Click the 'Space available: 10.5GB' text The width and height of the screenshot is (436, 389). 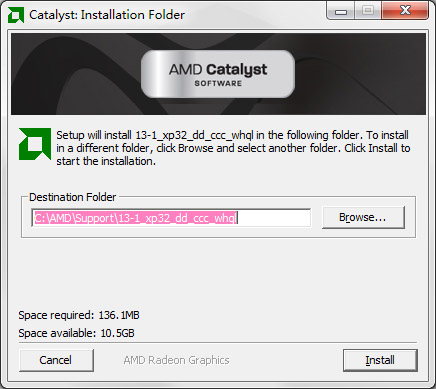[x=76, y=333]
